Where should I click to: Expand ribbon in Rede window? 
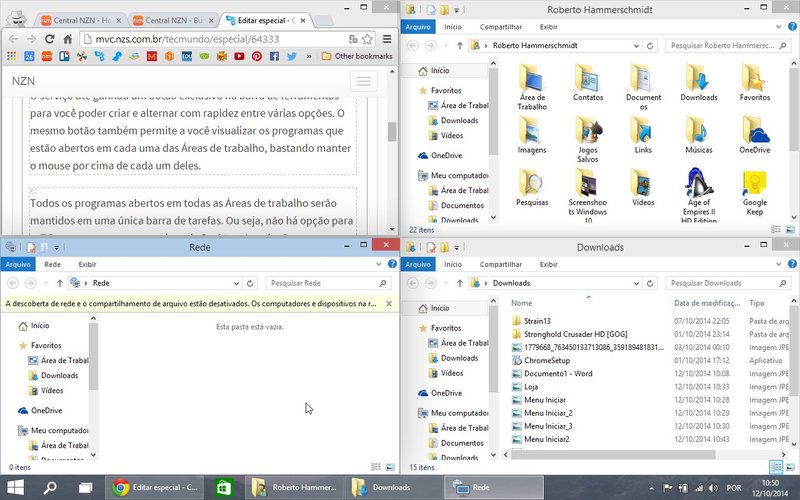click(x=378, y=264)
